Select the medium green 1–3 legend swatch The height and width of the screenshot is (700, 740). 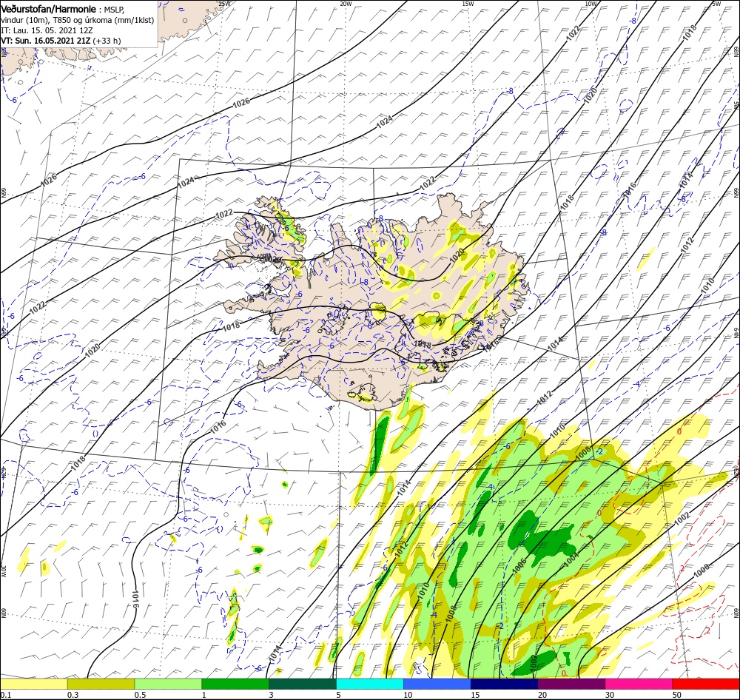click(235, 684)
